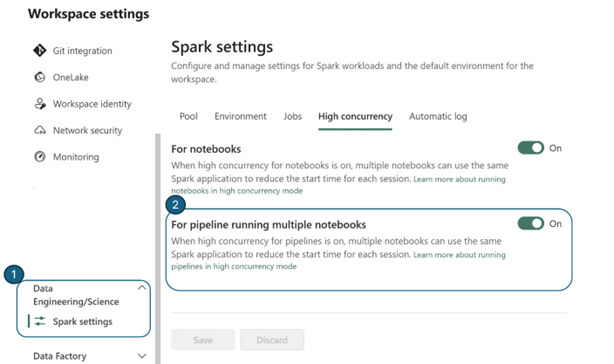
Task: Click the Save button
Action: coord(203,340)
